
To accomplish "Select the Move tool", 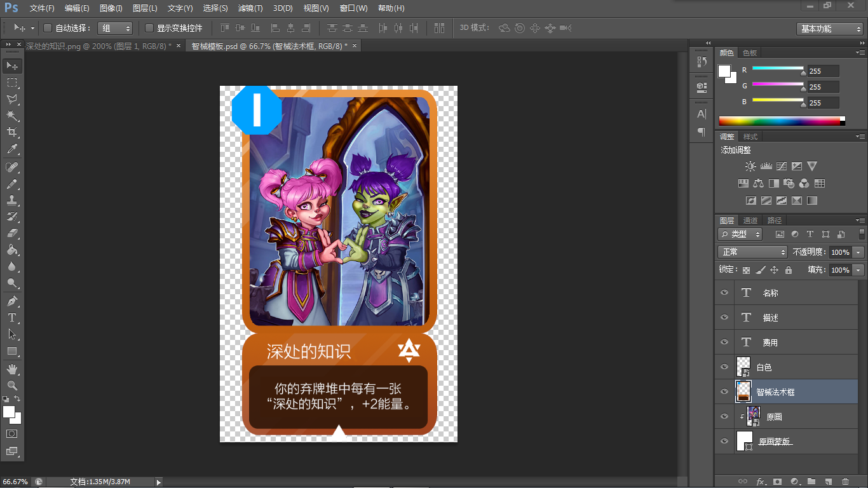I will click(12, 65).
